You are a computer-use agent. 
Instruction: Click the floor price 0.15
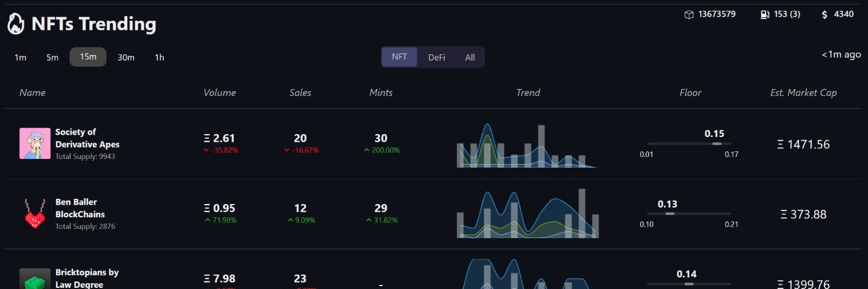click(714, 134)
